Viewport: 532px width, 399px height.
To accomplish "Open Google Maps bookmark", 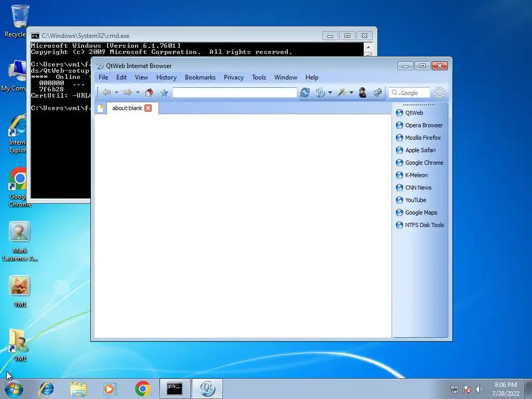I will pyautogui.click(x=417, y=212).
